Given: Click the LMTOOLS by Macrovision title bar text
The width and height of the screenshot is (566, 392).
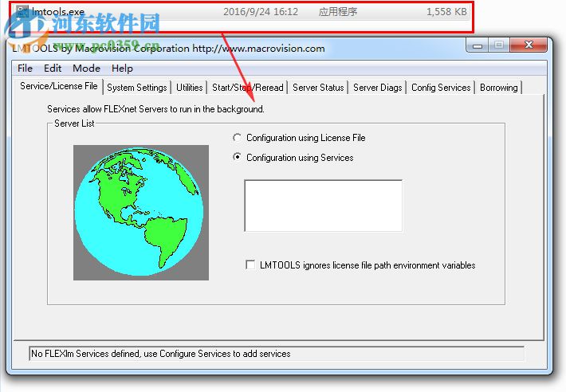Looking at the screenshot, I should click(168, 49).
